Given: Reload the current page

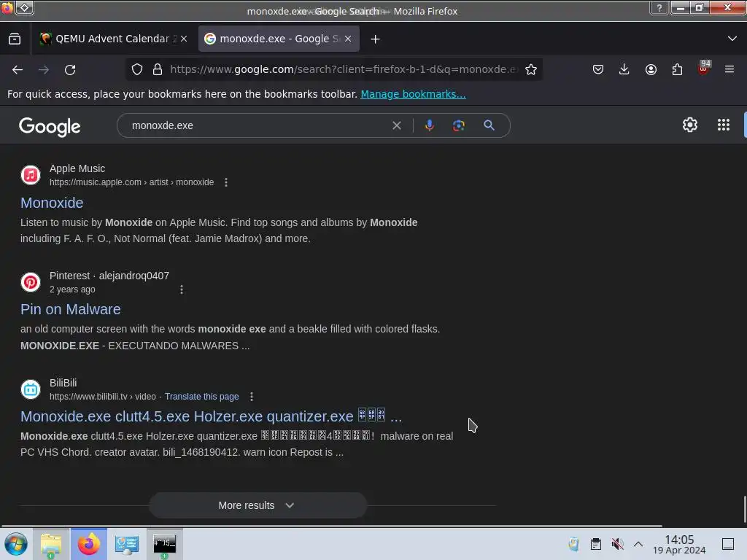Looking at the screenshot, I should click(x=70, y=70).
